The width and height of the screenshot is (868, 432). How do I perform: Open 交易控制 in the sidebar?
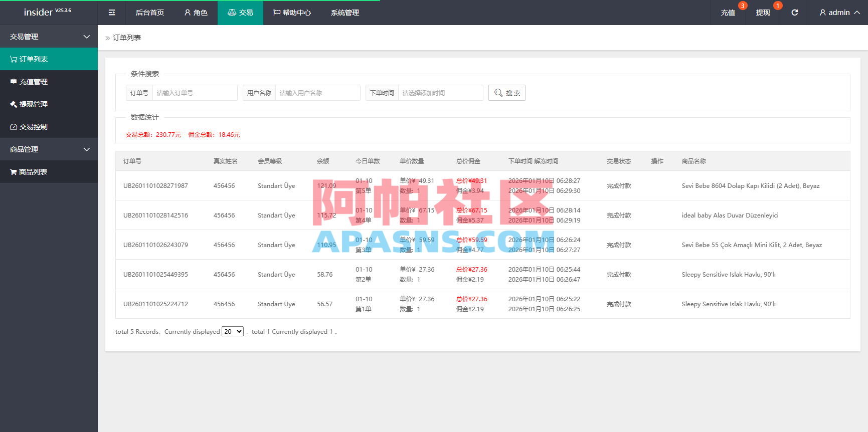[x=49, y=127]
